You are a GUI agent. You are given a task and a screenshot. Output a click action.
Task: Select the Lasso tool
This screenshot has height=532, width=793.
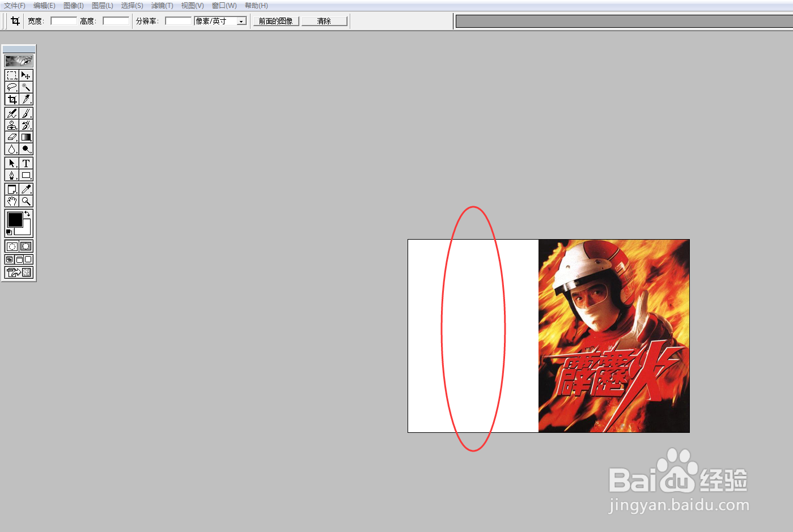(x=12, y=87)
